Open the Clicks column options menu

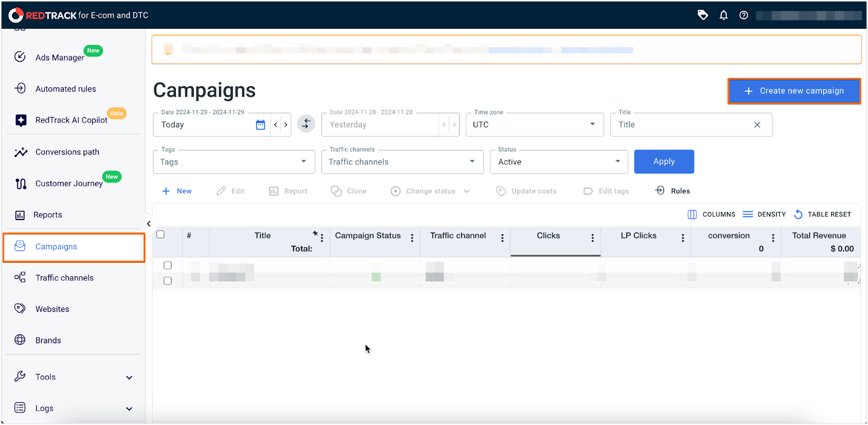pyautogui.click(x=592, y=238)
